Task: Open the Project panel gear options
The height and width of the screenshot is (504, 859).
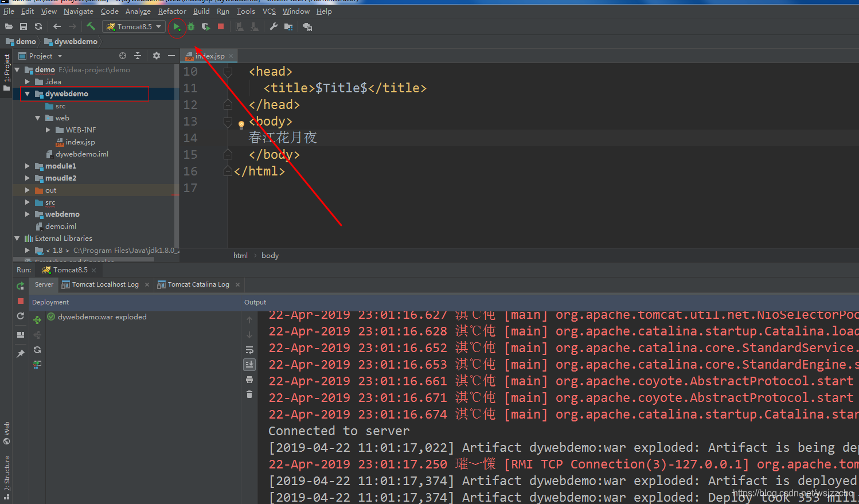Action: 157,56
